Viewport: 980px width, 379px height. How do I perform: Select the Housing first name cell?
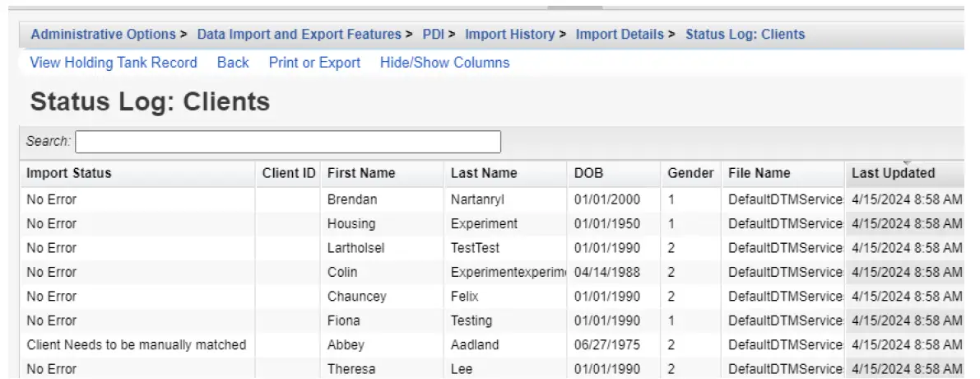[x=383, y=224]
